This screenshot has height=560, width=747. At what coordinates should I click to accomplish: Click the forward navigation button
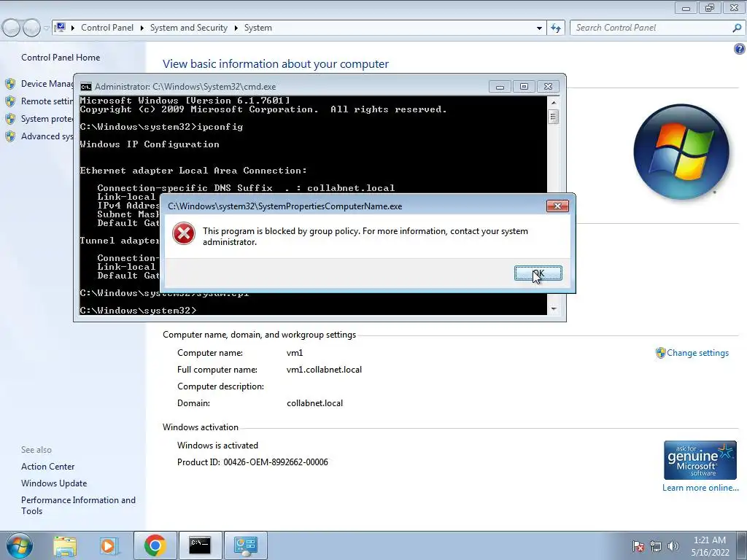32,28
